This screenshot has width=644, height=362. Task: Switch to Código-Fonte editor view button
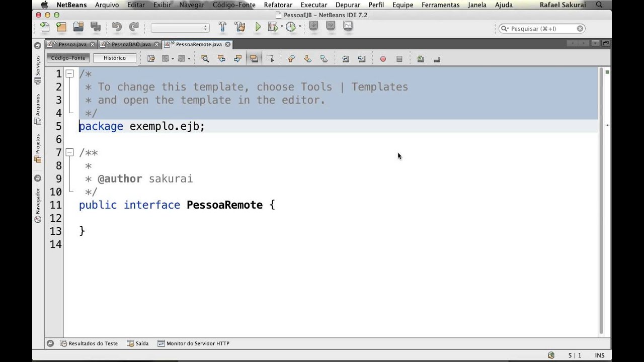pyautogui.click(x=68, y=58)
